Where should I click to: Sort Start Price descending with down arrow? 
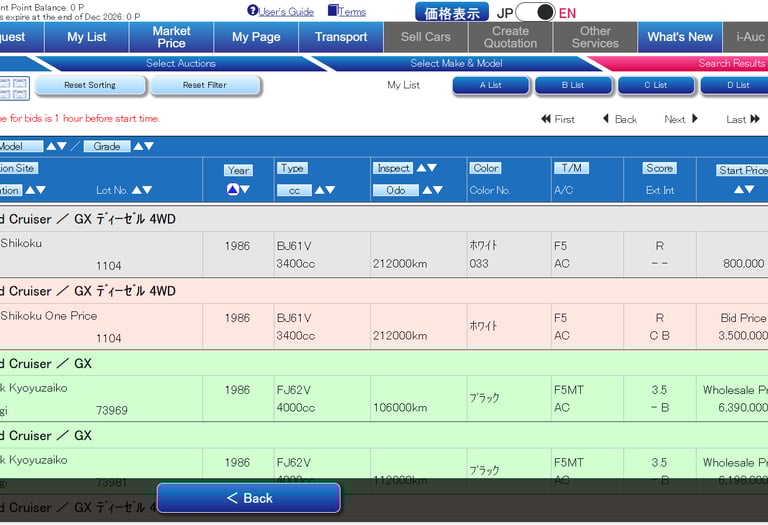tap(749, 189)
